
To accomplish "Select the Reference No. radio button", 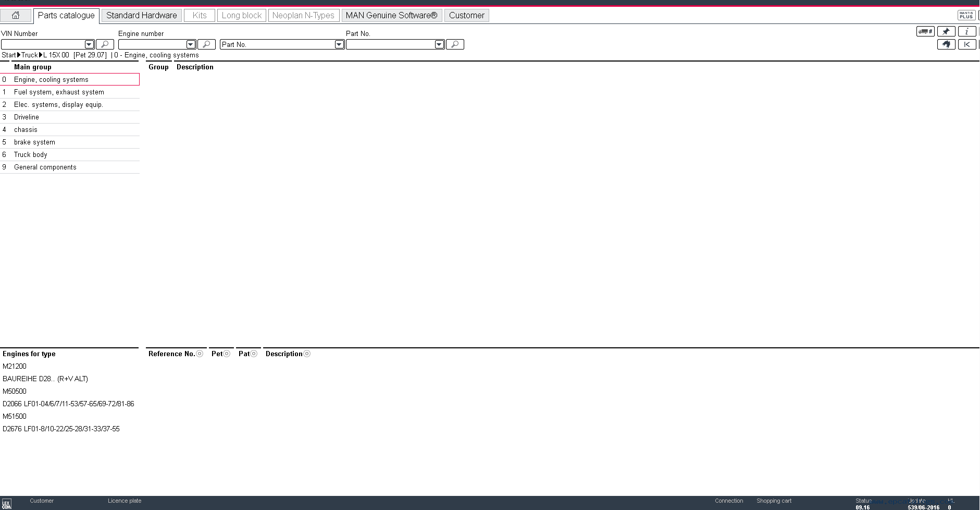I will click(200, 354).
